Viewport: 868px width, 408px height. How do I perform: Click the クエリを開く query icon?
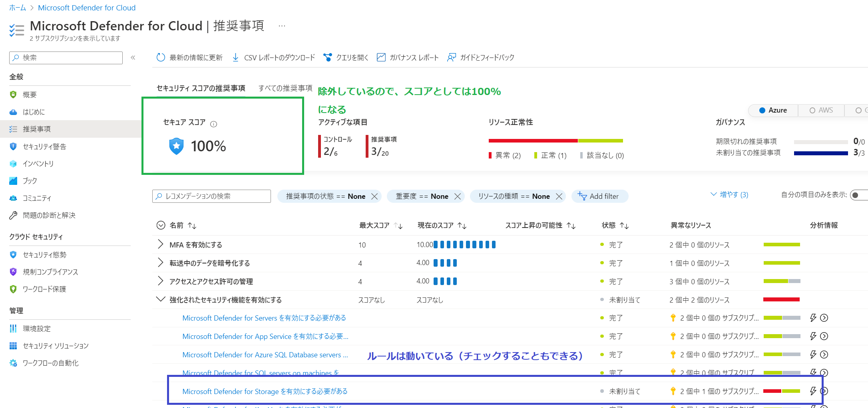pos(327,57)
